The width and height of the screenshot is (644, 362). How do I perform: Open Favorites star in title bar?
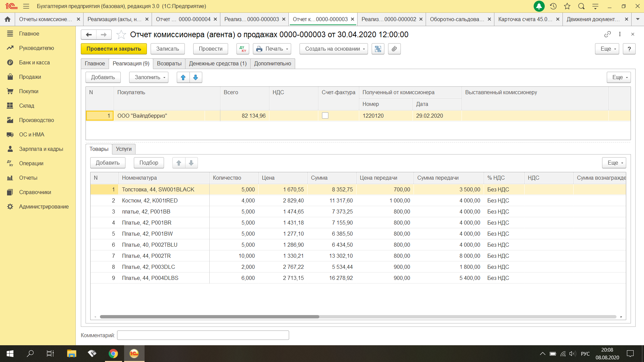click(x=567, y=6)
